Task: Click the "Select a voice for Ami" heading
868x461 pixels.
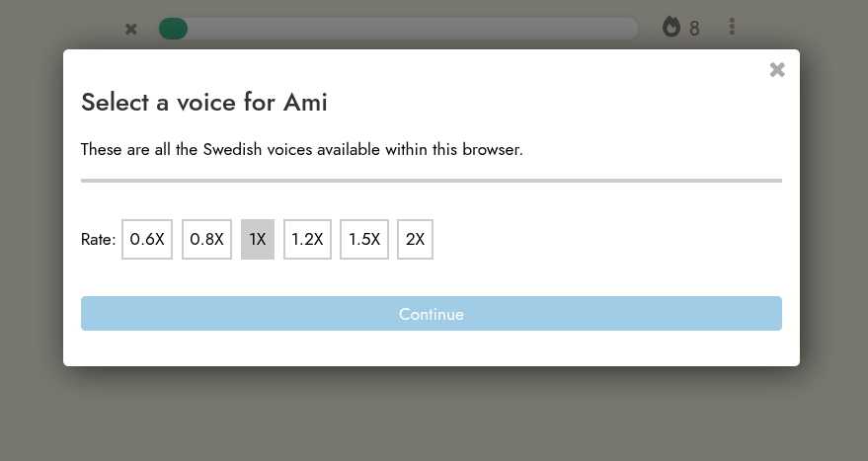Action: pyautogui.click(x=203, y=102)
